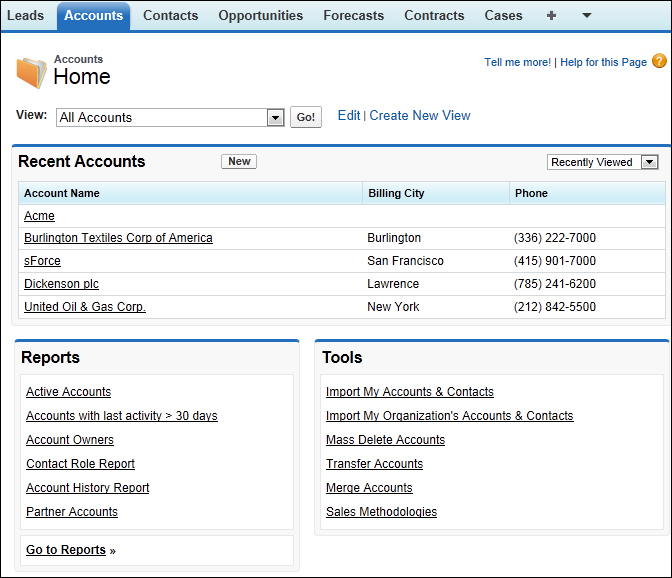Click the plus icon for all tabs

tap(551, 15)
